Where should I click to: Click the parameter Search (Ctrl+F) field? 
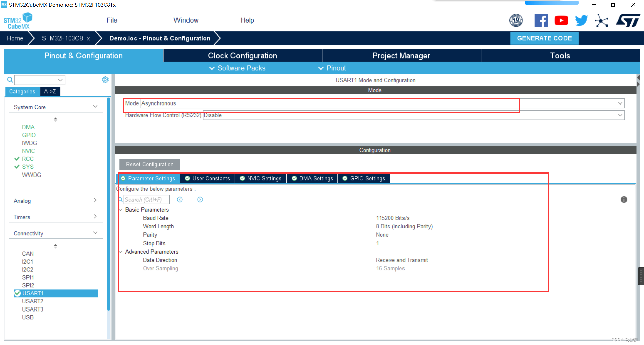coord(147,200)
